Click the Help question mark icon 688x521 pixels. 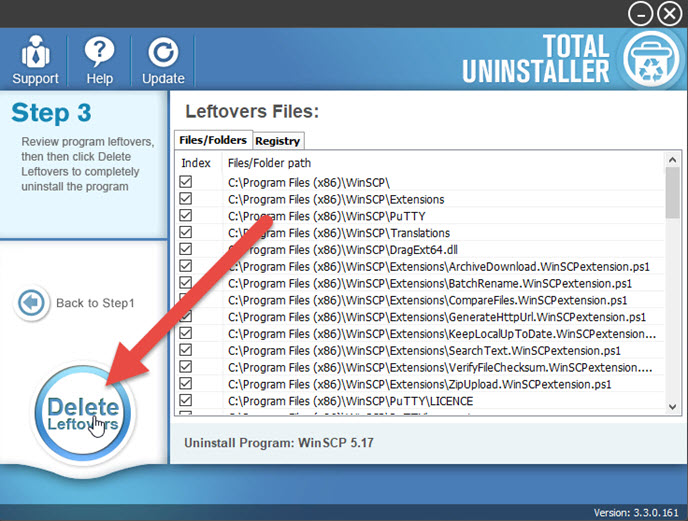99,53
